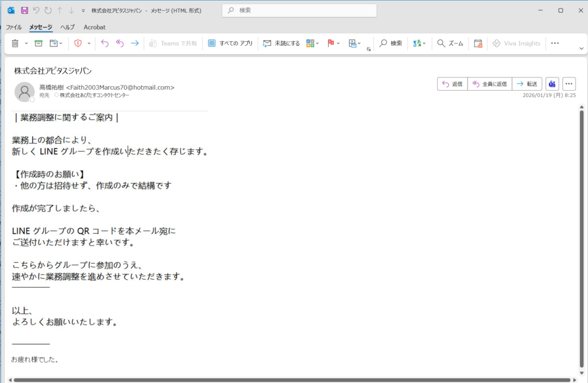
Task: Click the Save disk icon in title bar
Action: pos(24,10)
